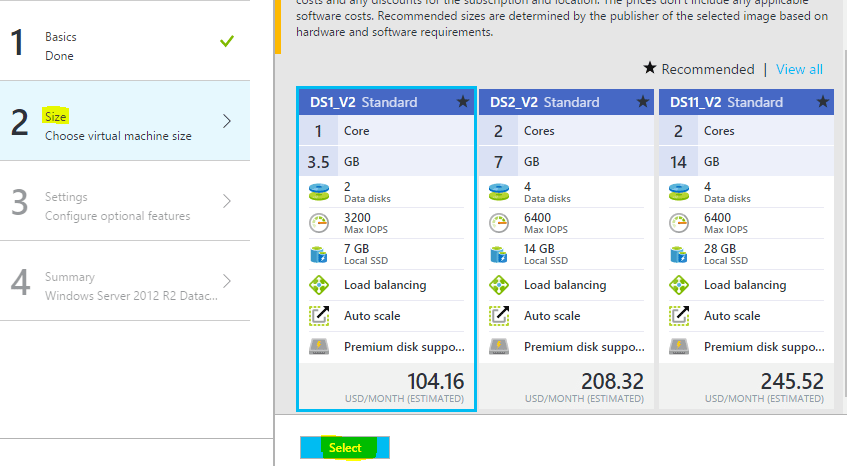This screenshot has height=466, width=847.
Task: Choose the DS11_V2 Standard size card header
Action: [x=740, y=102]
